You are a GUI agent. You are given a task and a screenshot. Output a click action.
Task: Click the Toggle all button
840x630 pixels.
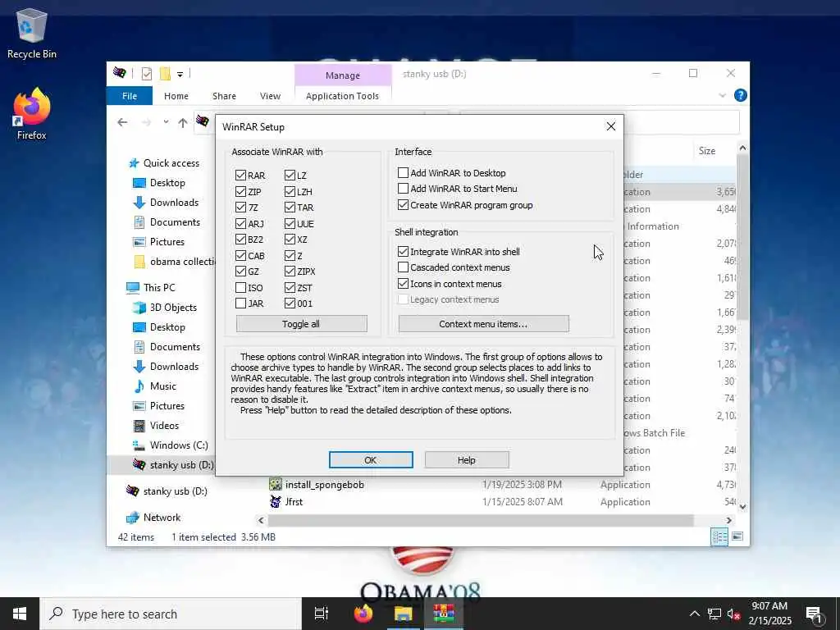[x=302, y=323]
